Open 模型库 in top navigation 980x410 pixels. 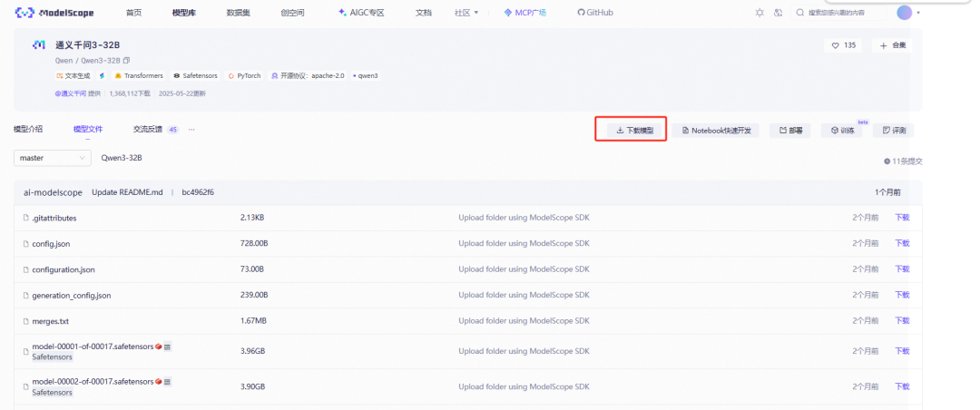pyautogui.click(x=183, y=13)
